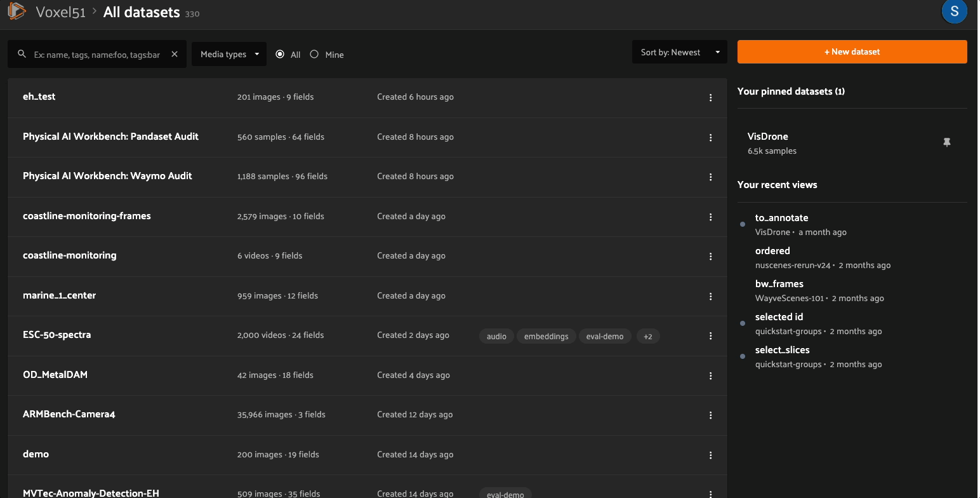Screen dimensions: 980x498
Task: Clear the search field with X icon
Action: tap(175, 55)
